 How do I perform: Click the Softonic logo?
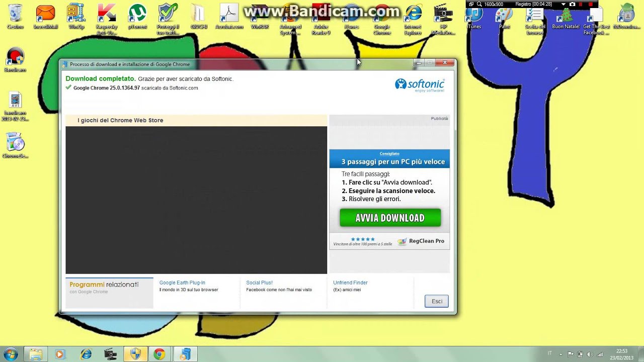click(420, 84)
